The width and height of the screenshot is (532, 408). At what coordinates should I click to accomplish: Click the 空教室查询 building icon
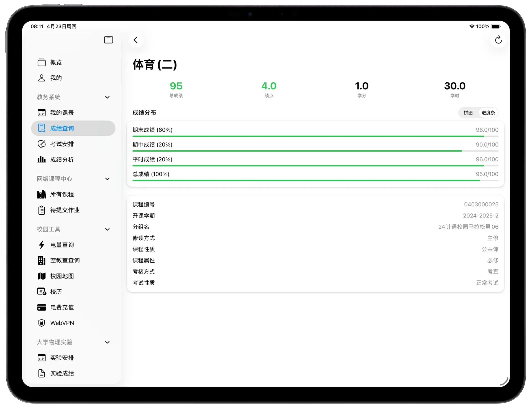[42, 260]
